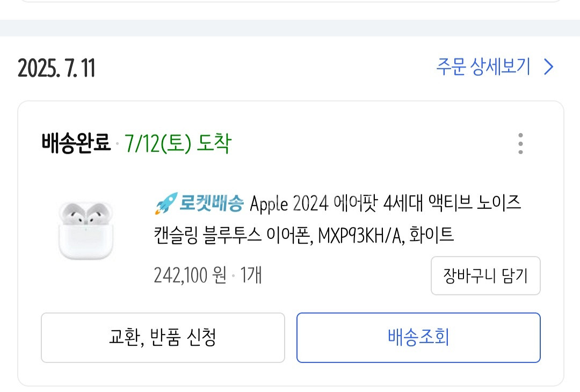Screen dimensions: 580x392
Task: Click the 교환, 반품 신청 button
Action: (163, 338)
